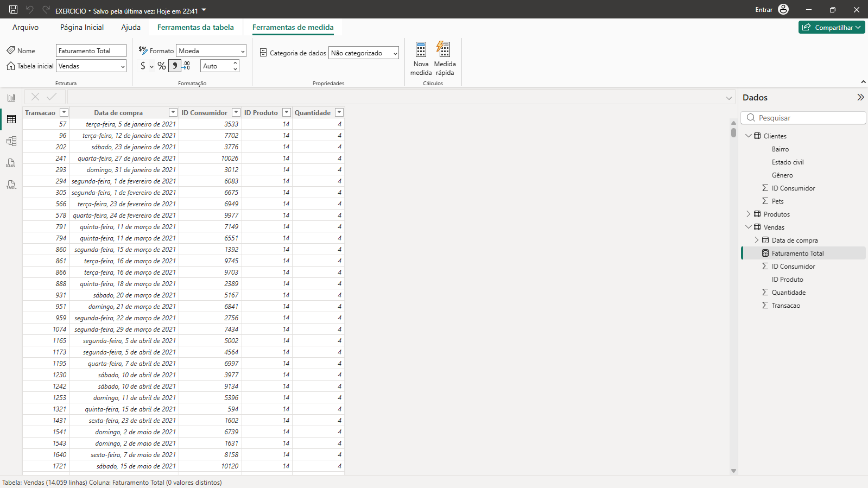Click the vertical table scrollbar thumb
This screenshot has width=868, height=488.
733,132
